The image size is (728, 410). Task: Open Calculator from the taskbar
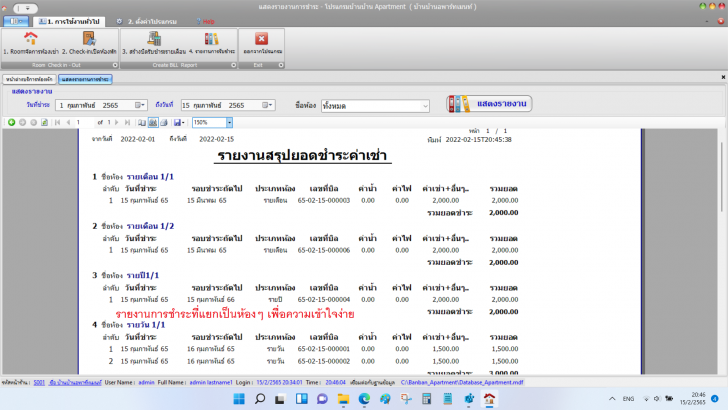427,399
